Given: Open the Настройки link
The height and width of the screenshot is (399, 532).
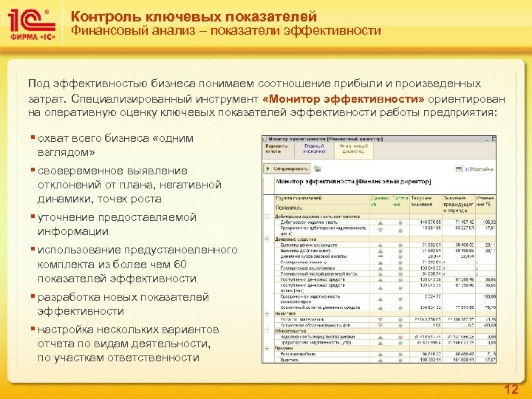Looking at the screenshot, I should 480,168.
